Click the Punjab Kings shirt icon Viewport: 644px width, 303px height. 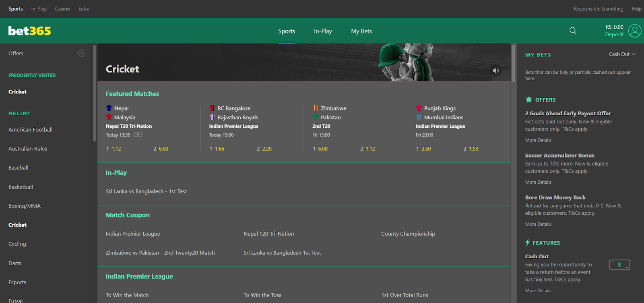pos(419,108)
